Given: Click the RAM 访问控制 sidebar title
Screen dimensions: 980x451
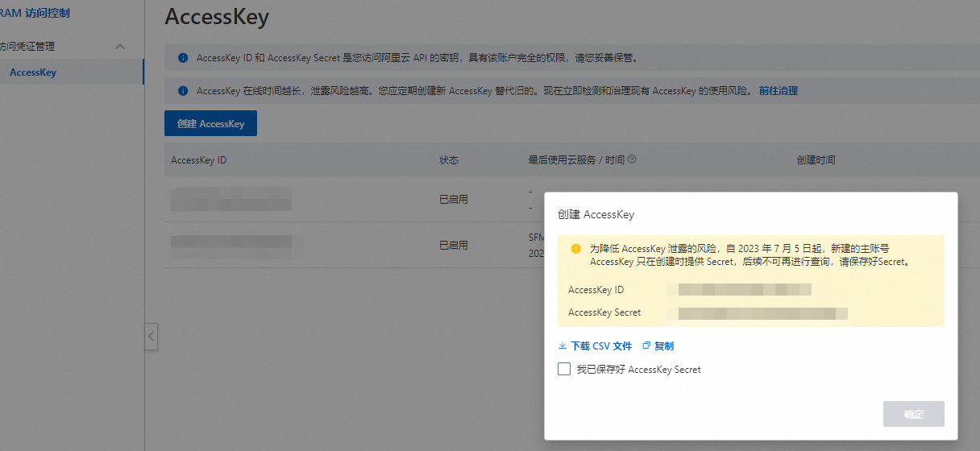Looking at the screenshot, I should coord(35,13).
